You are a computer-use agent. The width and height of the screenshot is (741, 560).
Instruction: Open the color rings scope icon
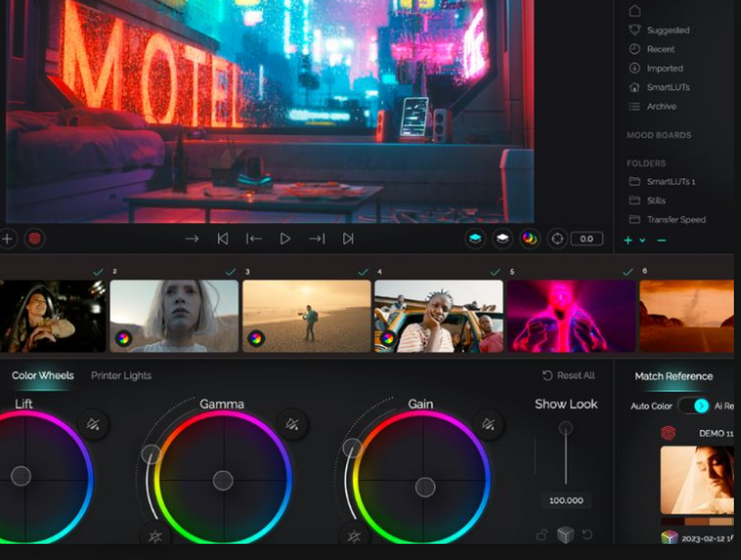530,239
